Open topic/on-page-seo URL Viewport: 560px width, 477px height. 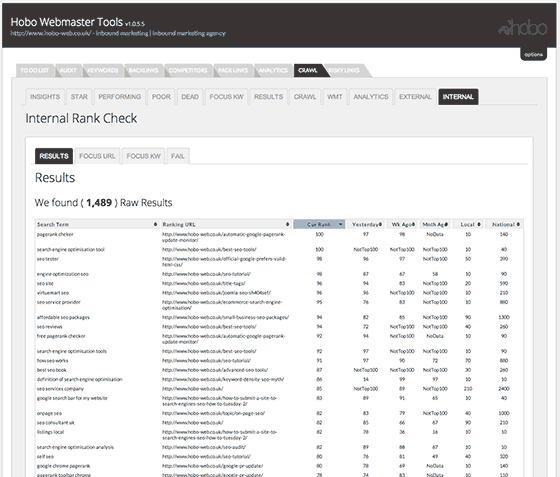[214, 413]
